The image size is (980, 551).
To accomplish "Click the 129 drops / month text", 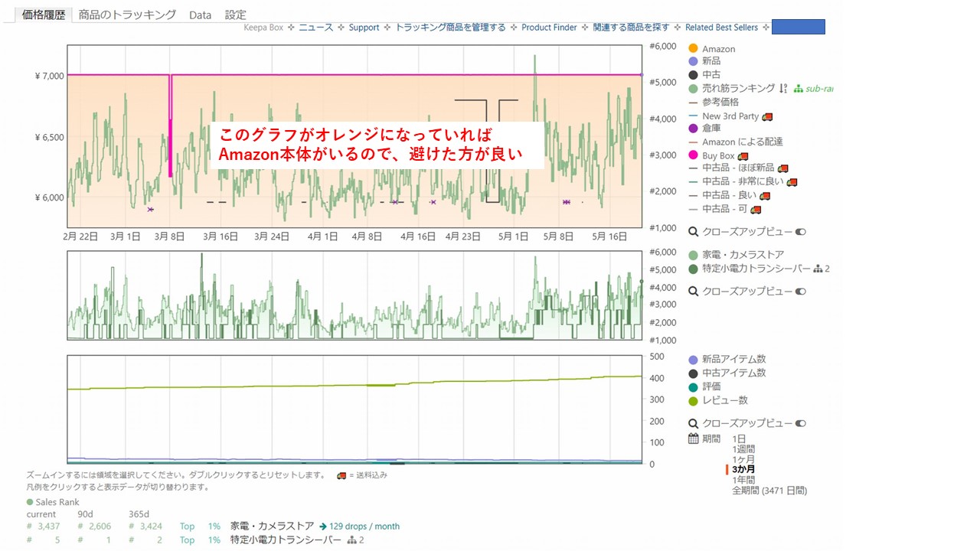I will click(364, 527).
